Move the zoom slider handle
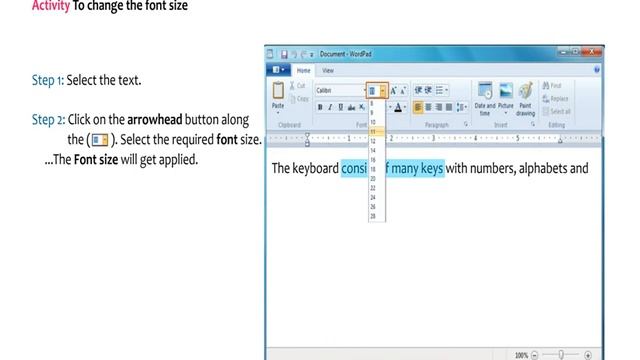The height and width of the screenshot is (360, 640). coord(561,355)
